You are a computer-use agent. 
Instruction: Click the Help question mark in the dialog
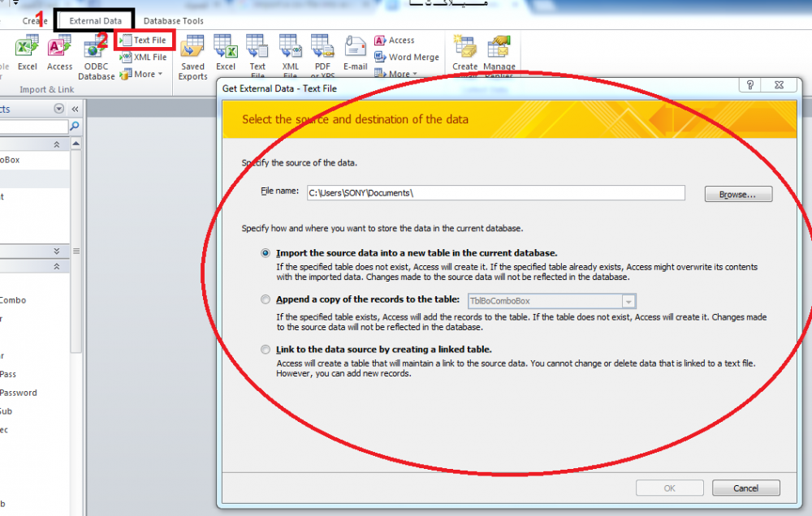[x=749, y=85]
